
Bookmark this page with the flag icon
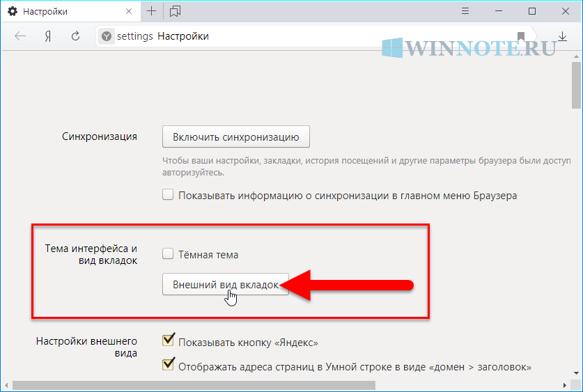[521, 36]
